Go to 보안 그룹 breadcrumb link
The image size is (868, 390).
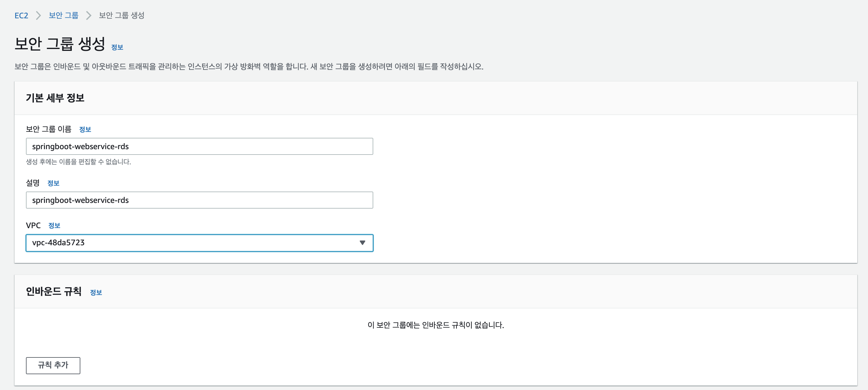[x=63, y=15]
